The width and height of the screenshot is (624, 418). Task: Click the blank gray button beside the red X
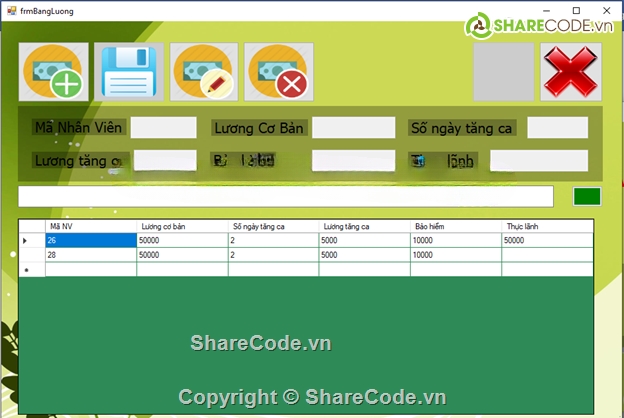503,72
